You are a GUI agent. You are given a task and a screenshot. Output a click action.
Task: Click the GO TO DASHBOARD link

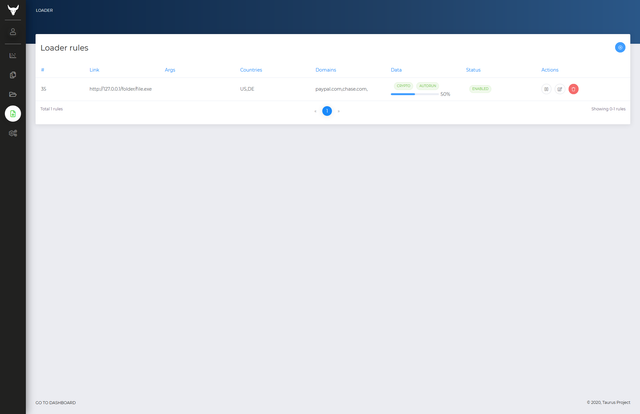(56, 403)
